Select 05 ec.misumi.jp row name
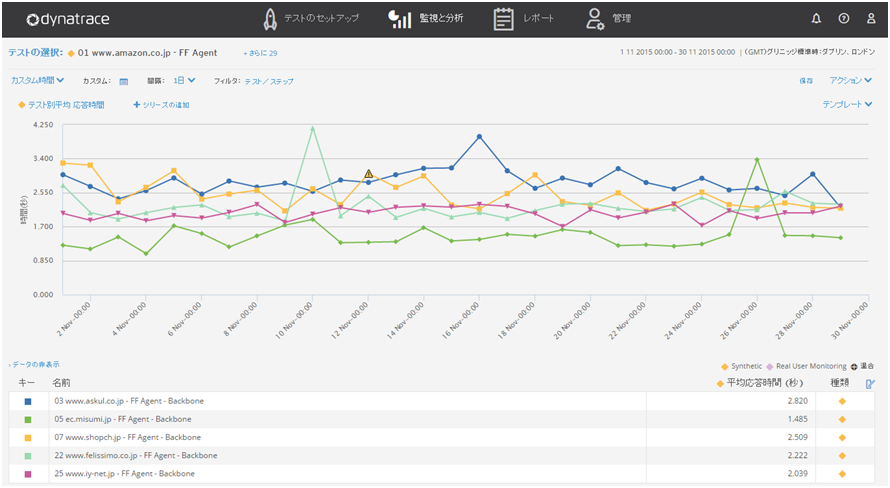Screen dimensions: 890x488 pyautogui.click(x=123, y=419)
